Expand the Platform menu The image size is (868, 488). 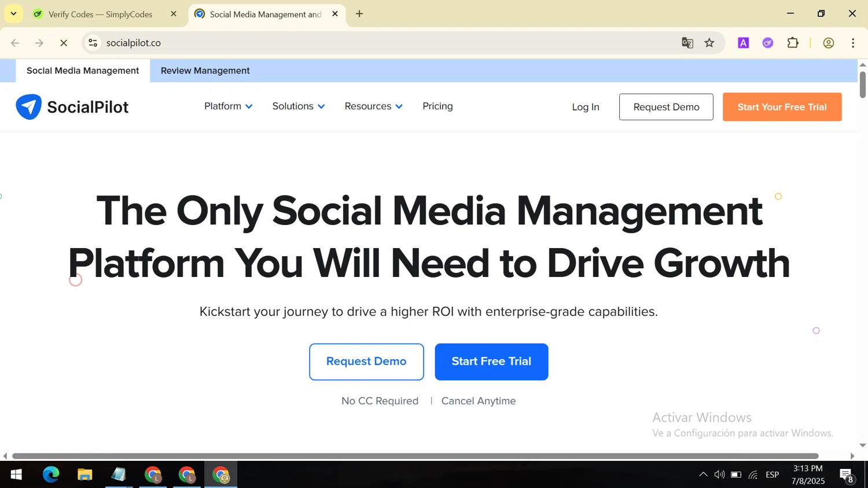point(228,106)
